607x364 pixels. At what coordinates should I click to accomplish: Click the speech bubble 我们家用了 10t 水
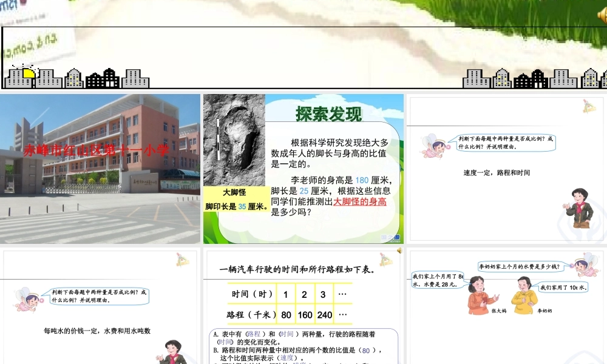[x=562, y=288]
